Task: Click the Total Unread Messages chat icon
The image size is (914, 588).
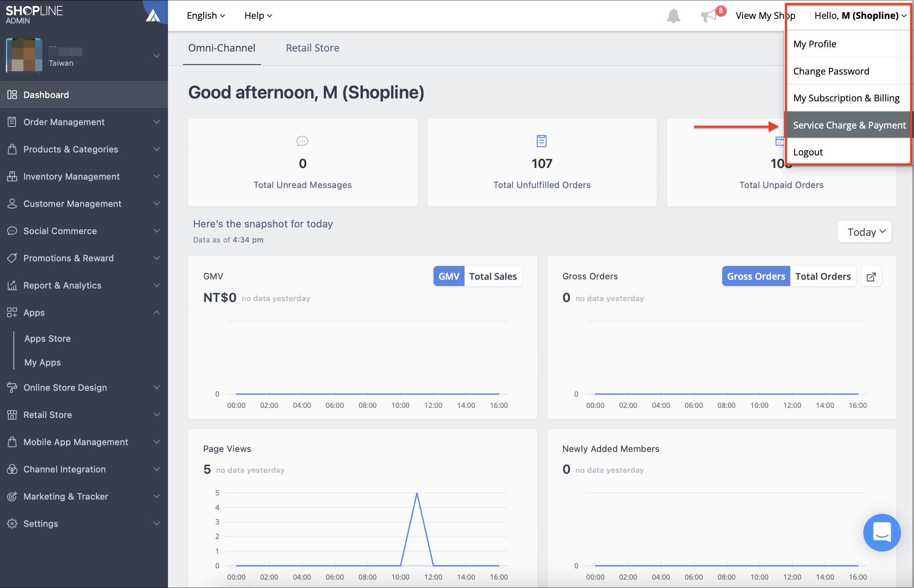Action: tap(302, 141)
